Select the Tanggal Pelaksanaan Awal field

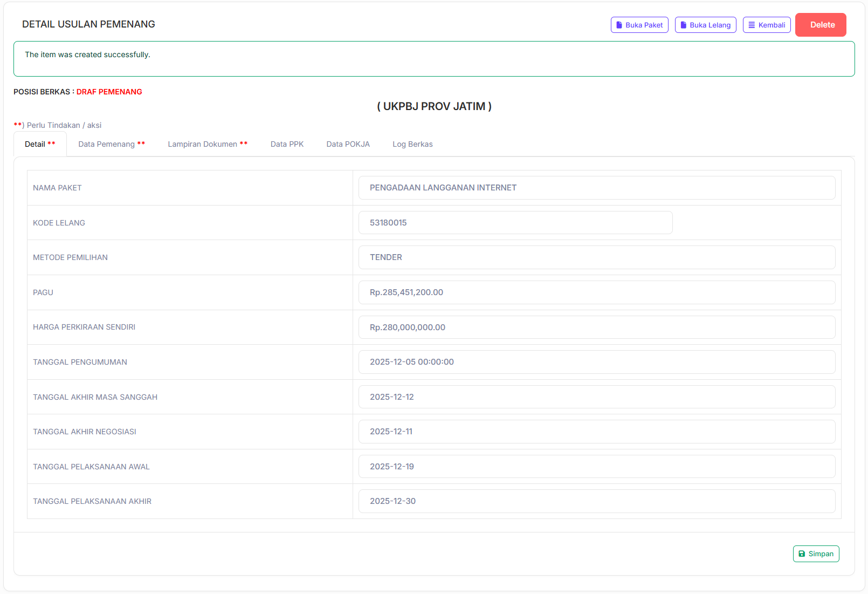(596, 467)
